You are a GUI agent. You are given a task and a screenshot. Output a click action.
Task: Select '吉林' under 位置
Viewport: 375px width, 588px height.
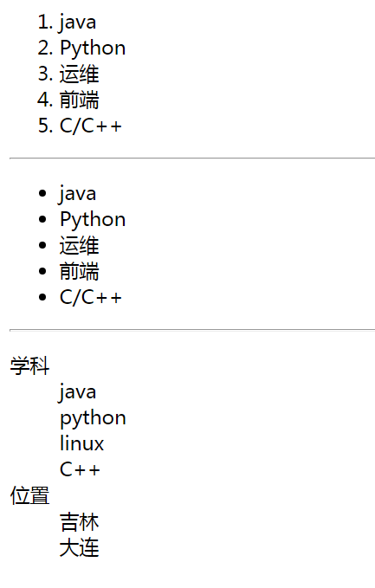79,522
